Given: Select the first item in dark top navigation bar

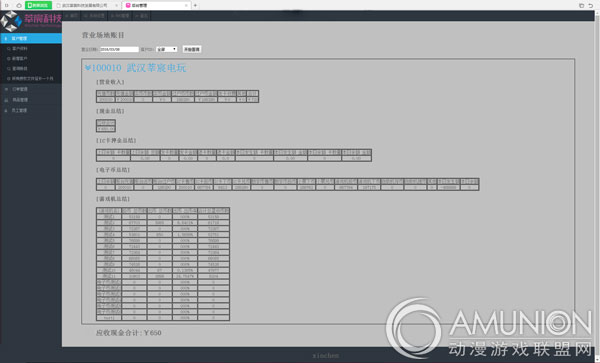Looking at the screenshot, I should pos(72,16).
